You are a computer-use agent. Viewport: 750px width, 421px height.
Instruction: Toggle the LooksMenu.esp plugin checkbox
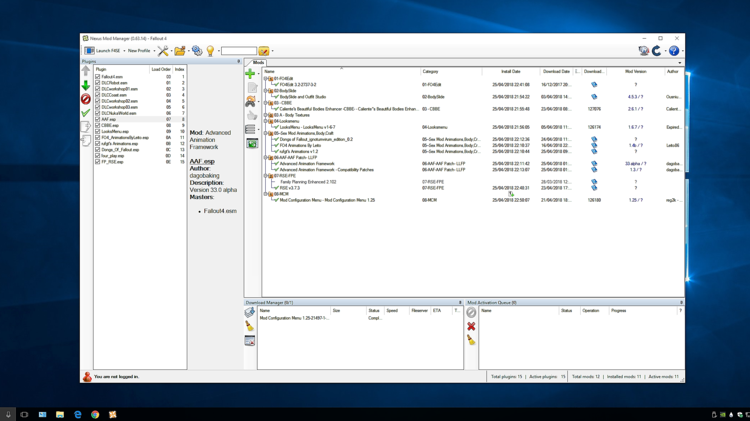(x=98, y=132)
